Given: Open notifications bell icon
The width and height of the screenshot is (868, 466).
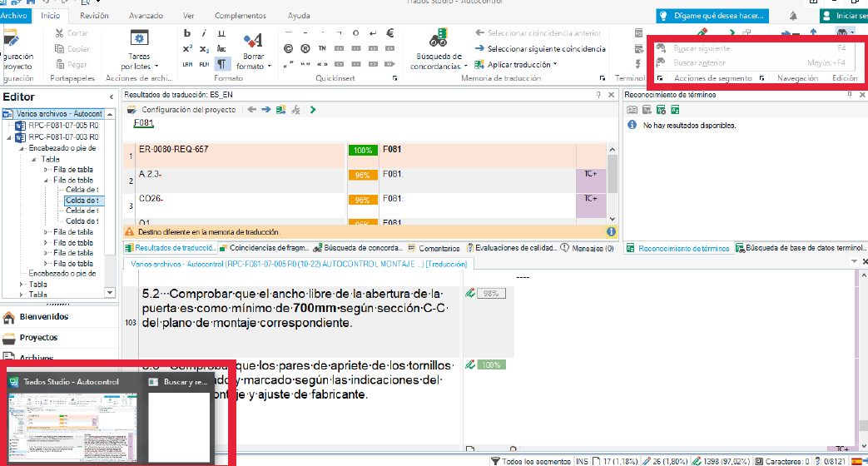Looking at the screenshot, I should [x=793, y=16].
